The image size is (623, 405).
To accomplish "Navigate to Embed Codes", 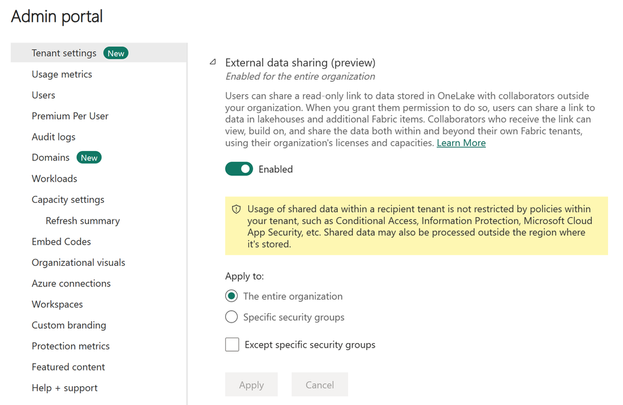I will click(x=61, y=242).
